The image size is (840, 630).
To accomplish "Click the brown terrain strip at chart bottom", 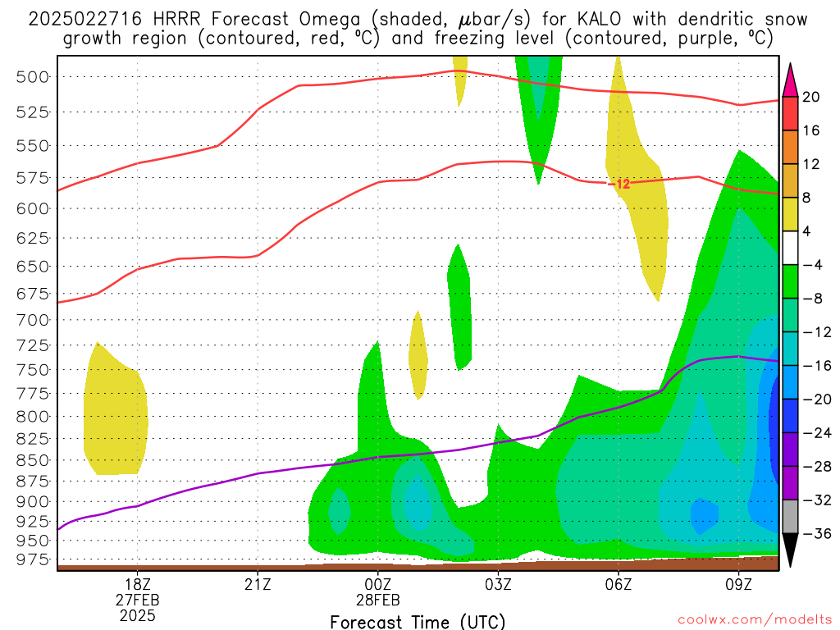I will coord(418,565).
